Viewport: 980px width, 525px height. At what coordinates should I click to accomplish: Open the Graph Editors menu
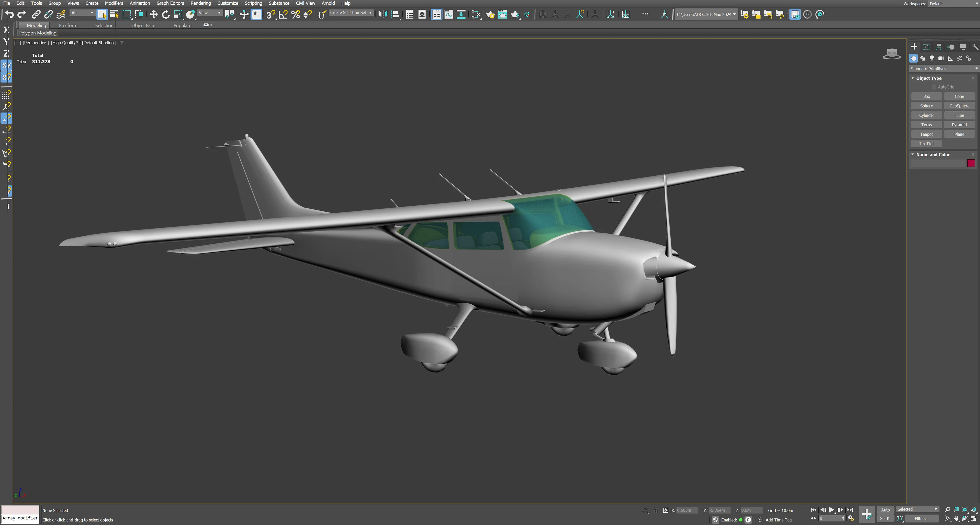pos(170,3)
